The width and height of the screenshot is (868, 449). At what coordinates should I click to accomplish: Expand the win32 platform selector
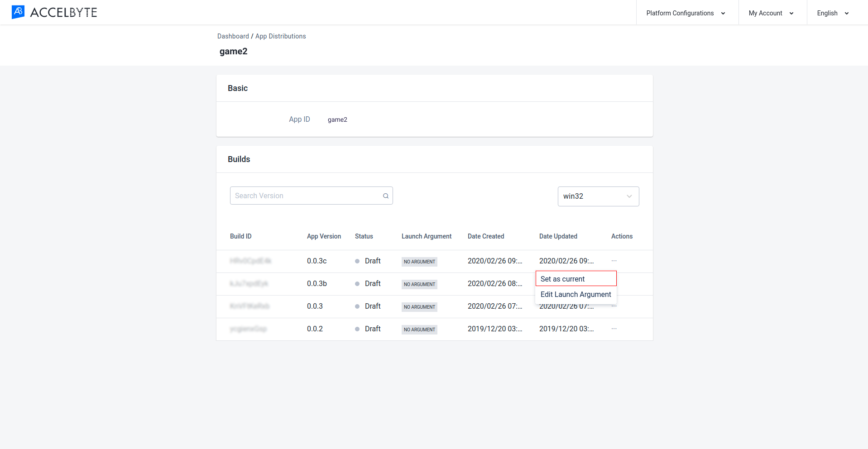point(598,196)
